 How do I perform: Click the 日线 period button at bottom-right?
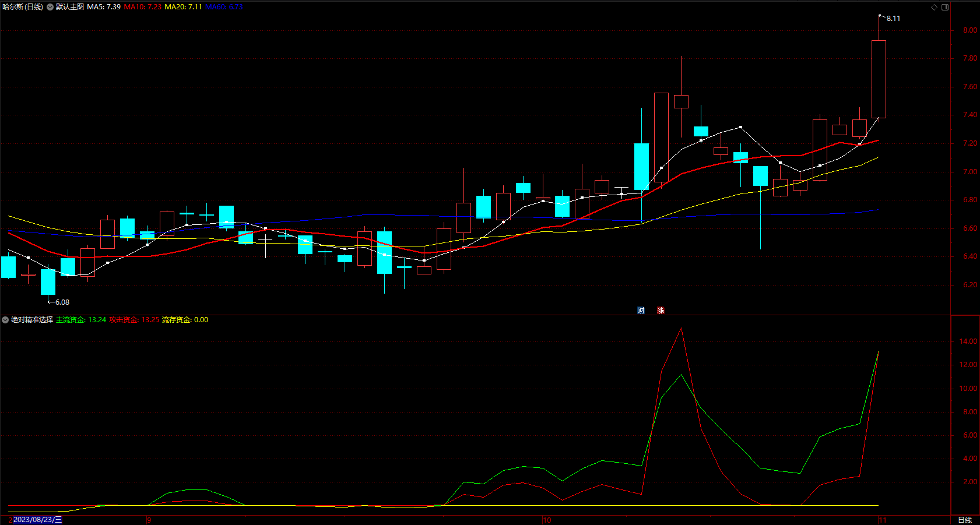[965, 520]
